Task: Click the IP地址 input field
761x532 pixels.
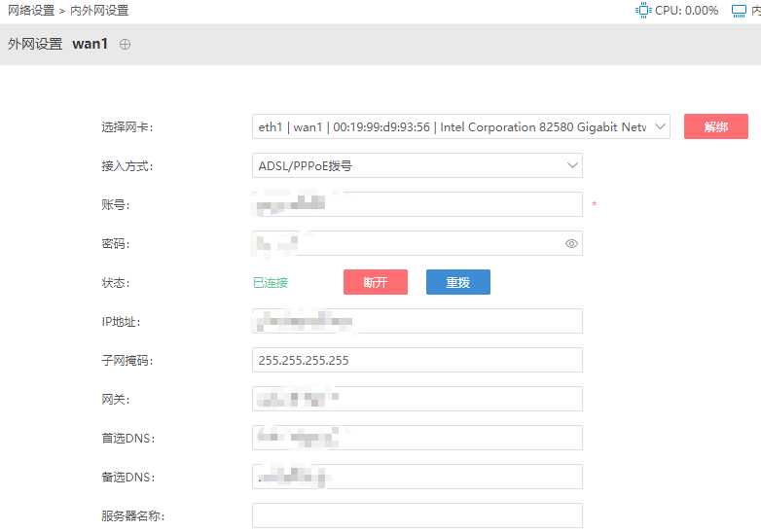Action: [x=417, y=321]
